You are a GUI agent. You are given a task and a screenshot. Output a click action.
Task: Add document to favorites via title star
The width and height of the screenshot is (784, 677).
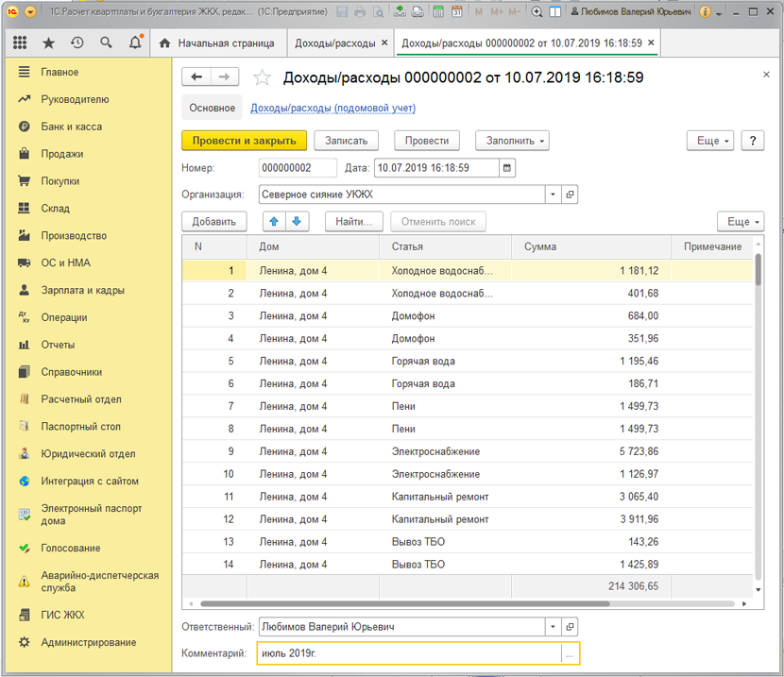click(x=263, y=77)
